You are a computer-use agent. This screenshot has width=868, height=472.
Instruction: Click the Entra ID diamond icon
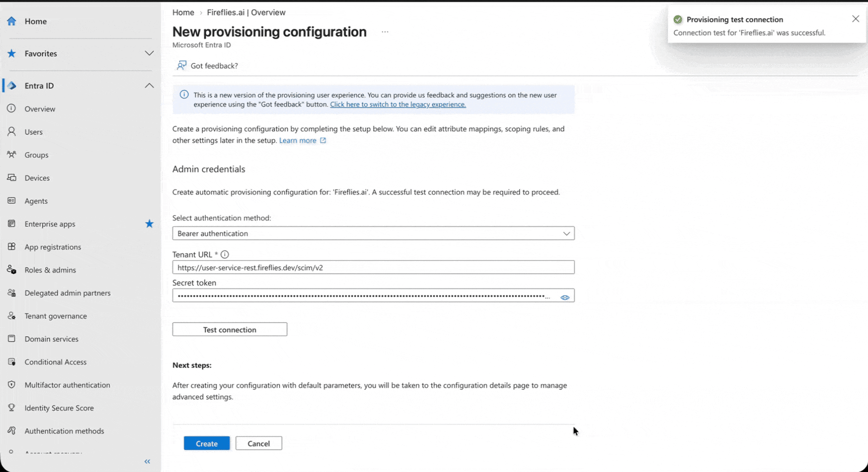click(x=12, y=85)
